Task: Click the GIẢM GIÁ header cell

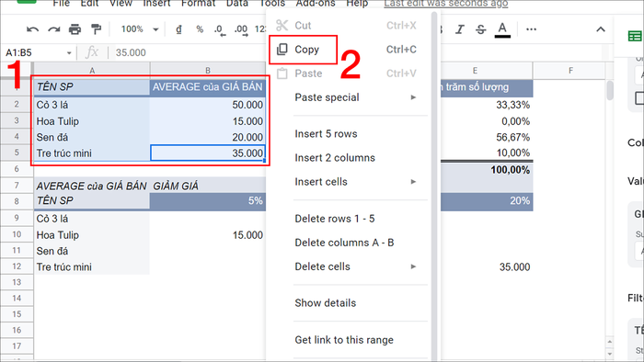Action: click(x=208, y=186)
